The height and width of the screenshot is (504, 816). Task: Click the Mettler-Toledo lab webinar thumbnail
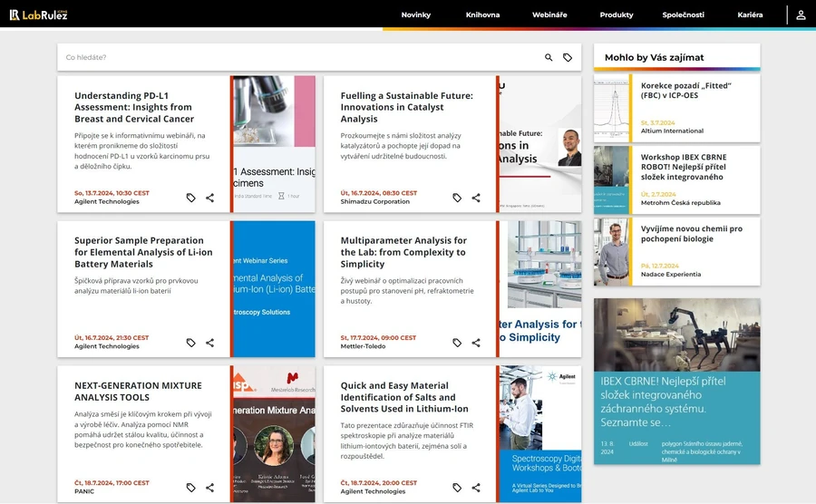[x=540, y=289]
